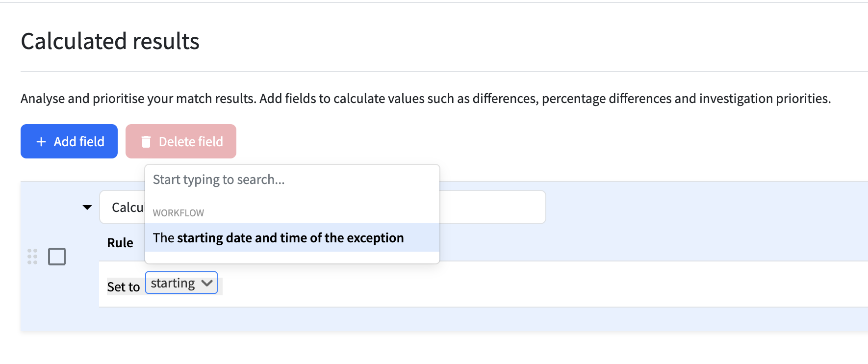868x364 pixels.
Task: Click into the calculated field name input
Action: pos(492,207)
